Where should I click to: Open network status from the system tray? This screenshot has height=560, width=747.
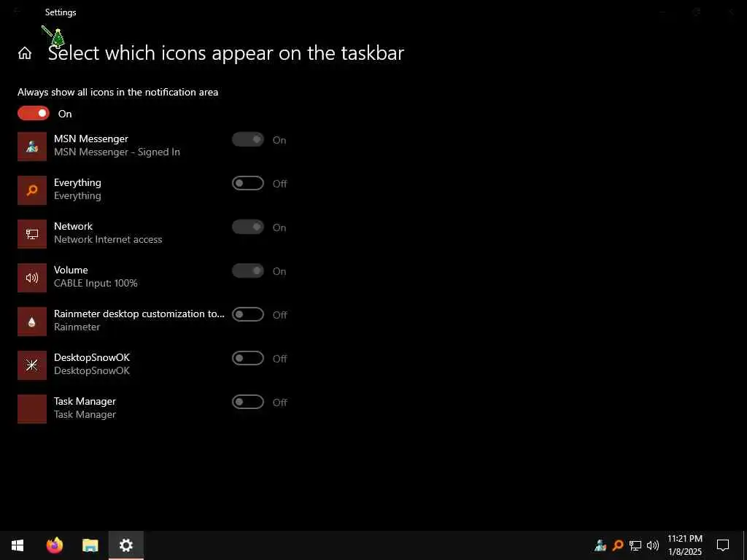pos(635,545)
